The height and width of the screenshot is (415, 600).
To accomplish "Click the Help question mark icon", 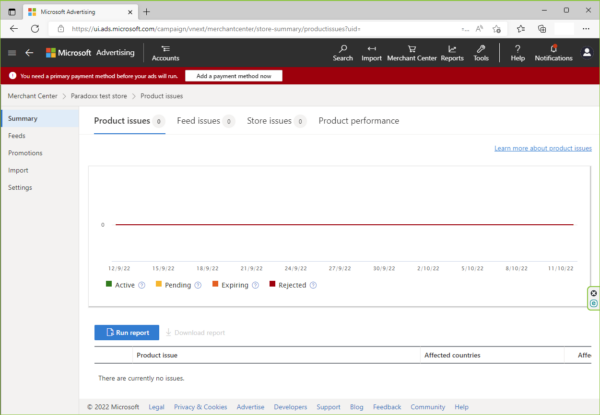I will (517, 53).
